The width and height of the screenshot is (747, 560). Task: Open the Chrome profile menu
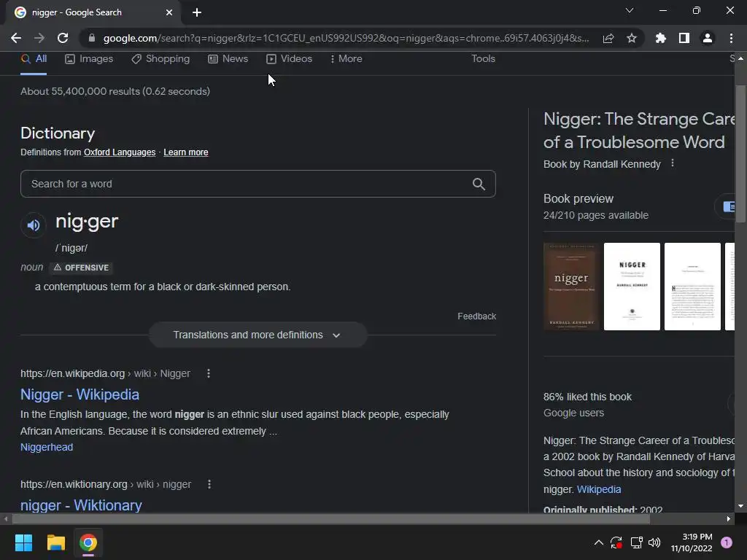(x=708, y=38)
